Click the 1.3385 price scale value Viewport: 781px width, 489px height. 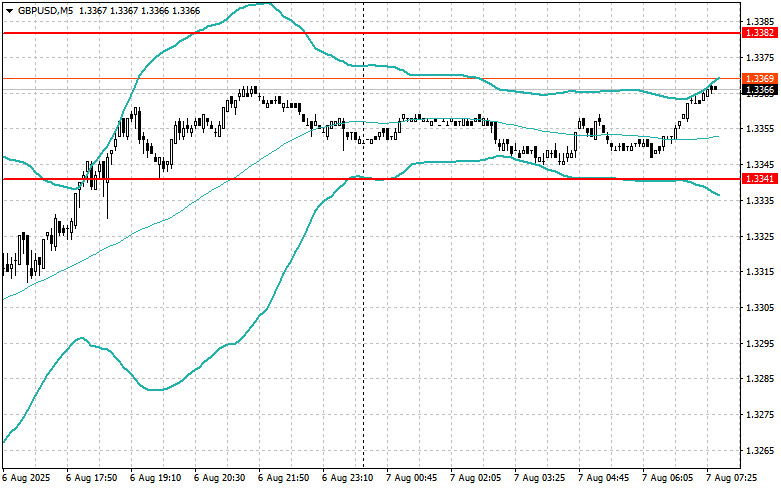click(760, 22)
